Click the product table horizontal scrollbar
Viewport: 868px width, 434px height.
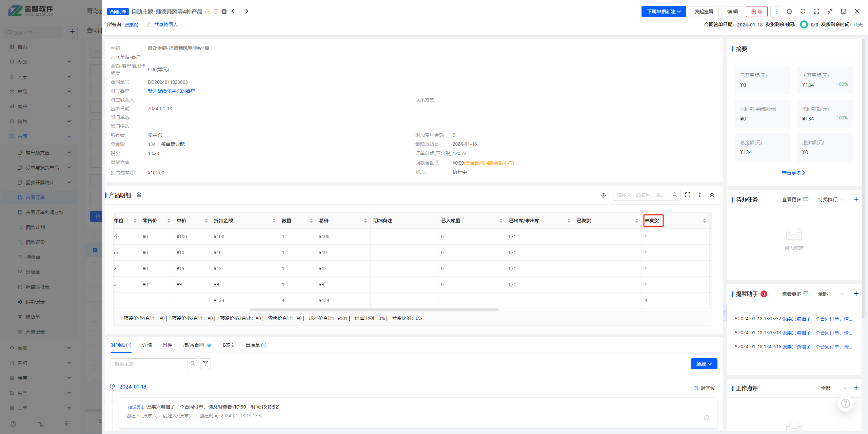point(374,310)
